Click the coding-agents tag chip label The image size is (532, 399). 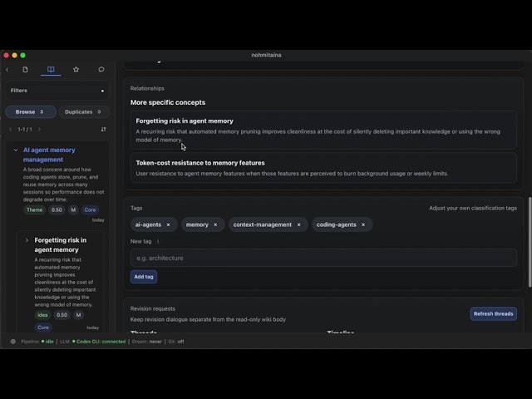(x=336, y=224)
